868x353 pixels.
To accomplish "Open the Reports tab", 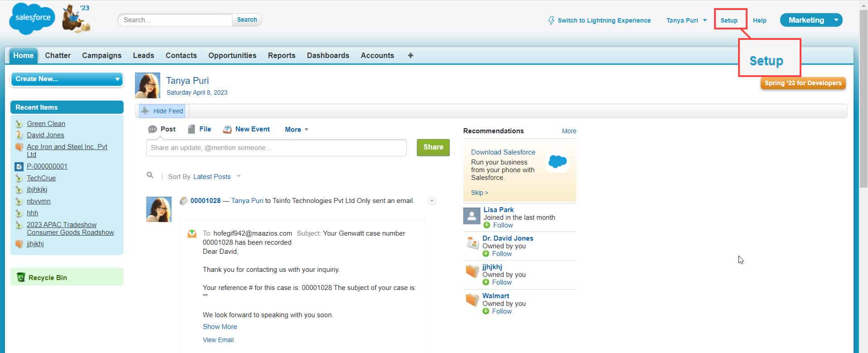I will [282, 55].
